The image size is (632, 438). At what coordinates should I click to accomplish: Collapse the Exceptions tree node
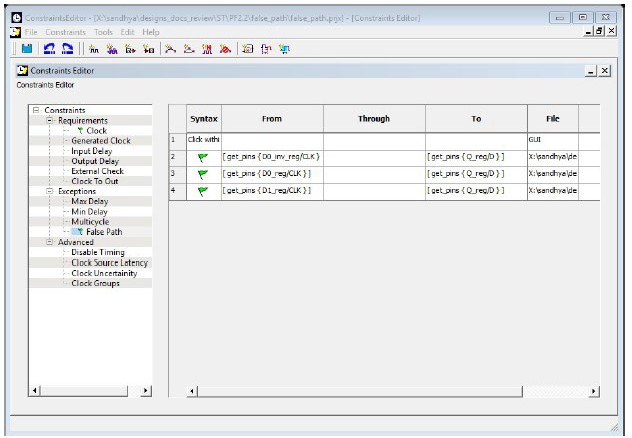click(x=50, y=191)
